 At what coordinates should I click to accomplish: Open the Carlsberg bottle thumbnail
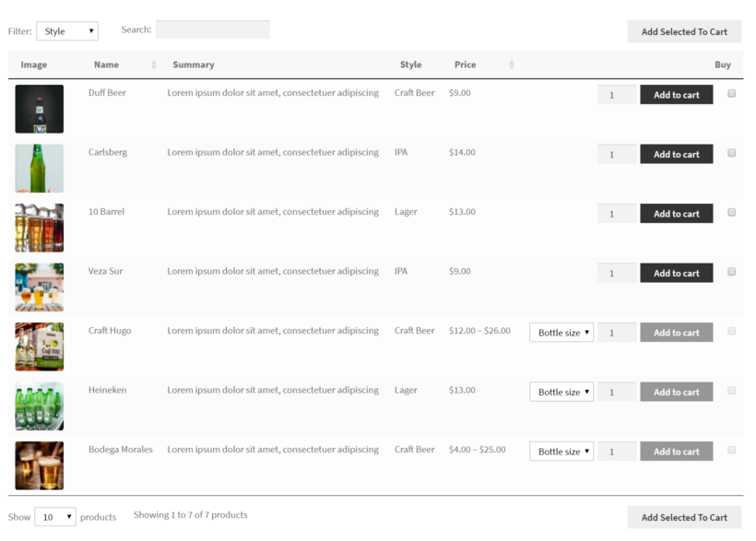pos(39,169)
